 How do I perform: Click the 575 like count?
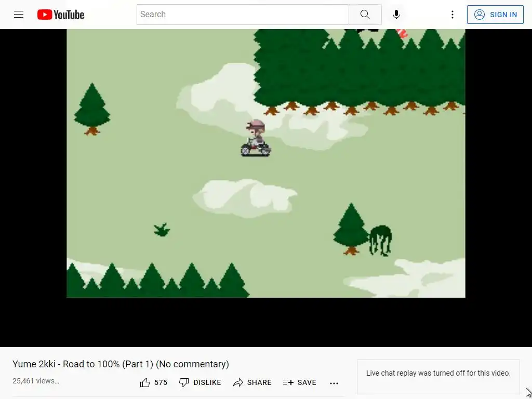[x=161, y=383]
